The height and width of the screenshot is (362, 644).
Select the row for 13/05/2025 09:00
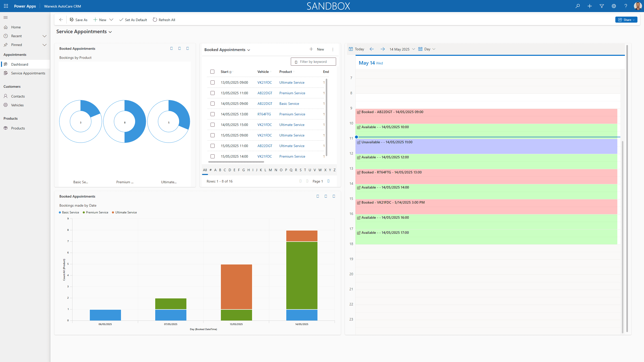coord(213,82)
